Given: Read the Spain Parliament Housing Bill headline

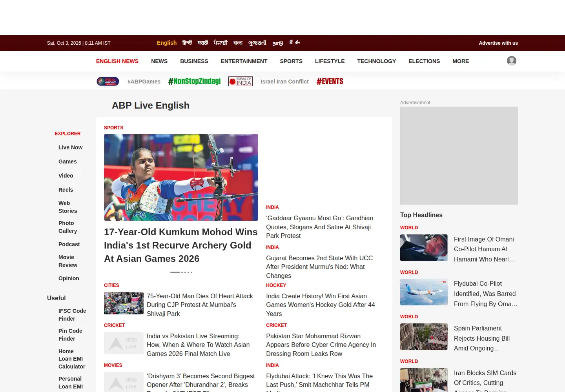Looking at the screenshot, I should coord(482,338).
